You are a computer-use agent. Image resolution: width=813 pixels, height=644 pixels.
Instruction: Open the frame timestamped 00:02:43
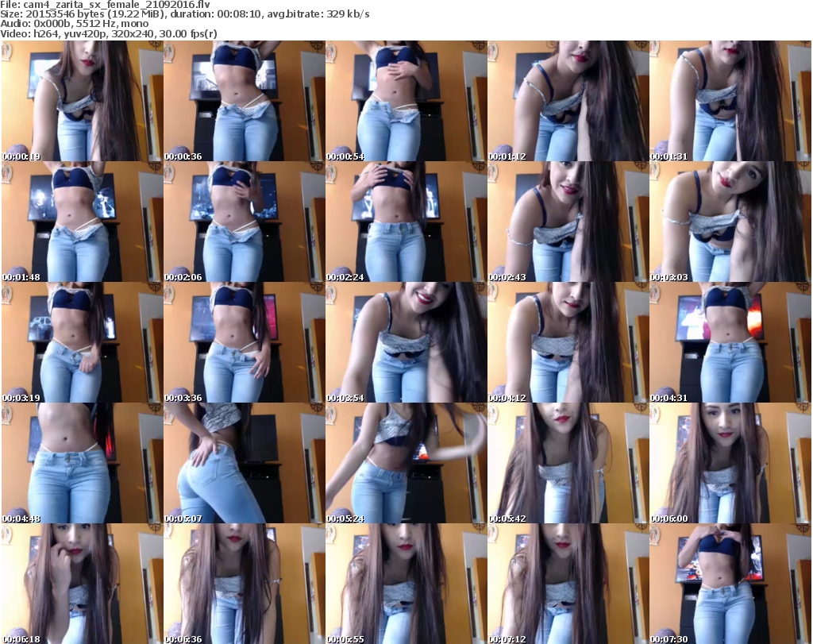point(568,222)
